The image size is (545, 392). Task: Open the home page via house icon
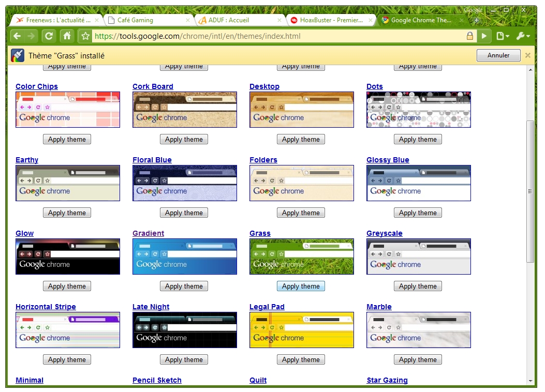pyautogui.click(x=67, y=36)
